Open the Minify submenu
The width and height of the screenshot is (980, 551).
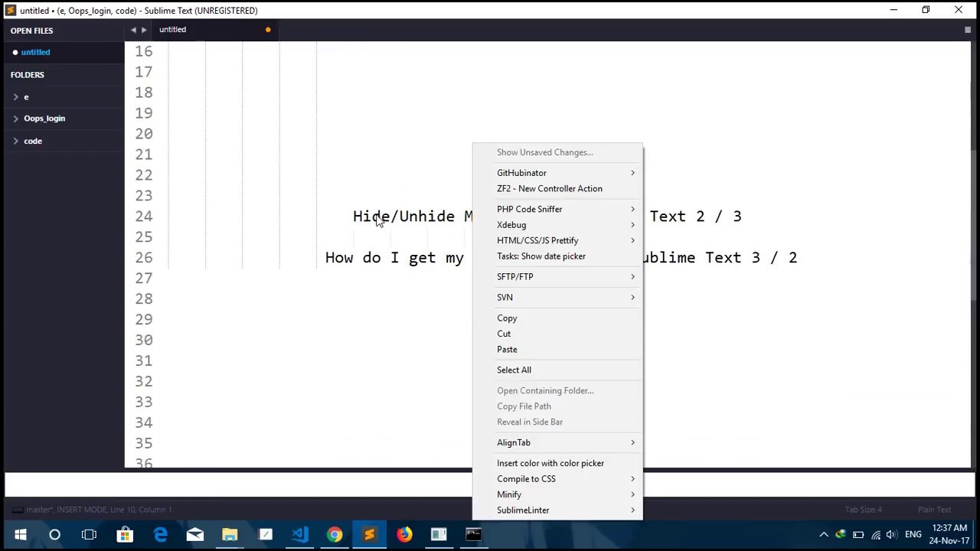557,494
